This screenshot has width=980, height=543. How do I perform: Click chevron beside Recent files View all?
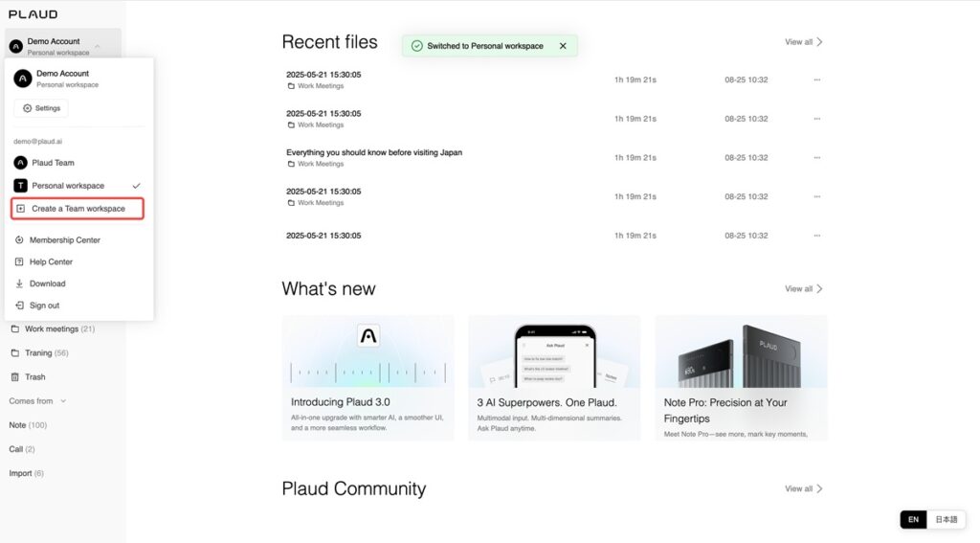tap(819, 42)
